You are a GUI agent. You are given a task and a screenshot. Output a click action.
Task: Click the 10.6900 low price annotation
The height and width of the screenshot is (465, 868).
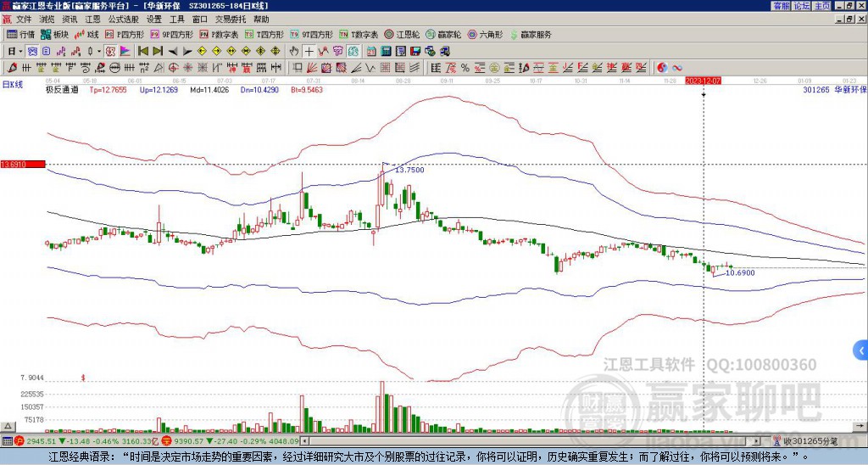pyautogui.click(x=740, y=272)
